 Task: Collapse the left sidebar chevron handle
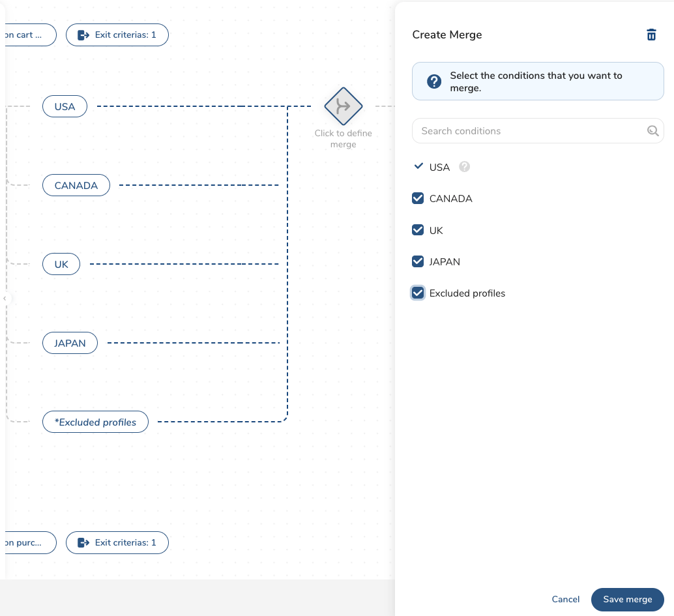click(x=5, y=299)
